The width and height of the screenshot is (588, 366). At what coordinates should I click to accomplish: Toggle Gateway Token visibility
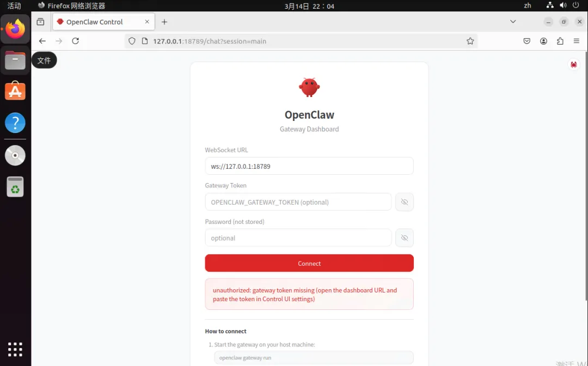(x=404, y=202)
